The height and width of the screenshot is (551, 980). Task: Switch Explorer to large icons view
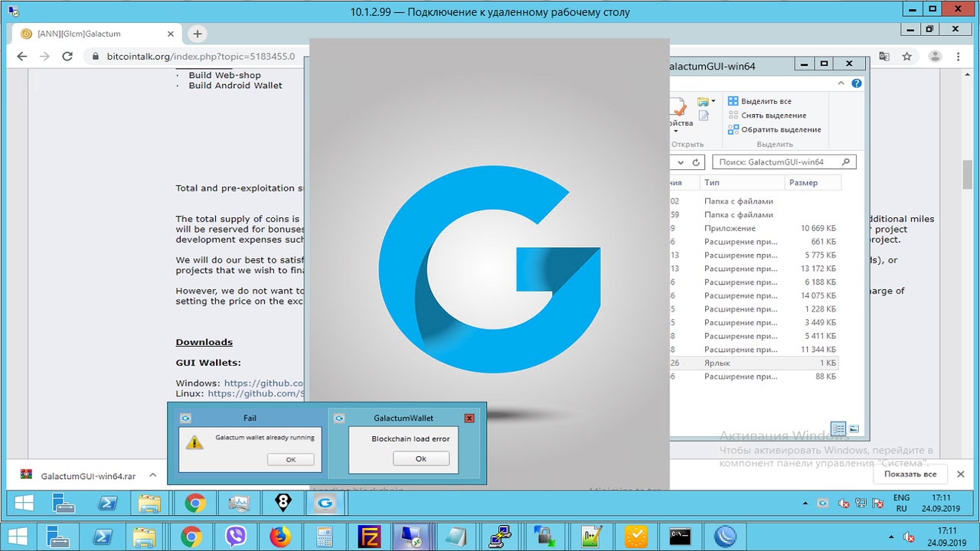[854, 429]
